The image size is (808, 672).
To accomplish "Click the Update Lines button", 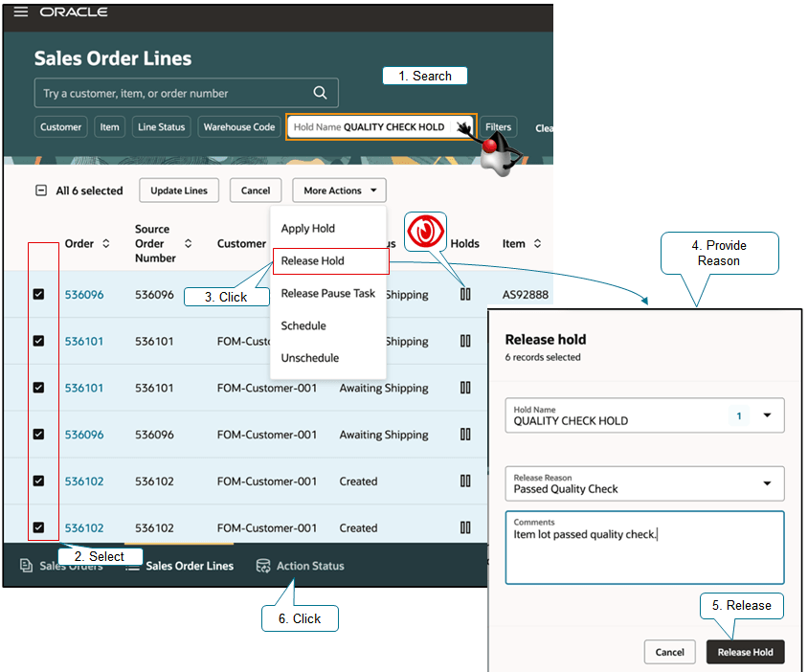I will [x=179, y=190].
